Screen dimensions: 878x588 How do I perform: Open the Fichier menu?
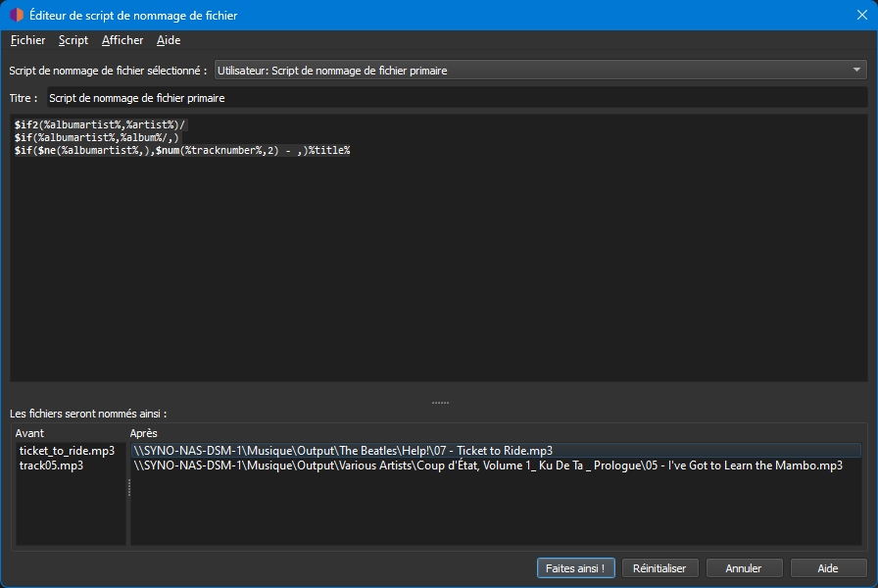point(27,40)
